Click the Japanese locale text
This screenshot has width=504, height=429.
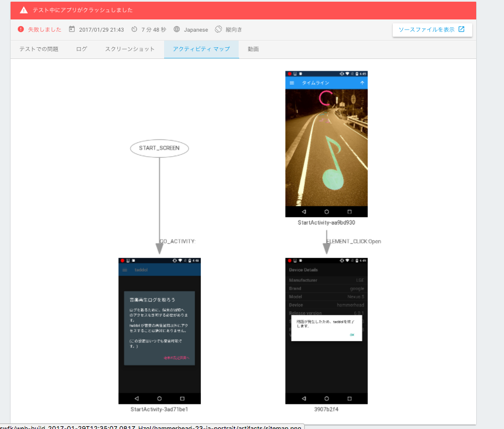(196, 30)
